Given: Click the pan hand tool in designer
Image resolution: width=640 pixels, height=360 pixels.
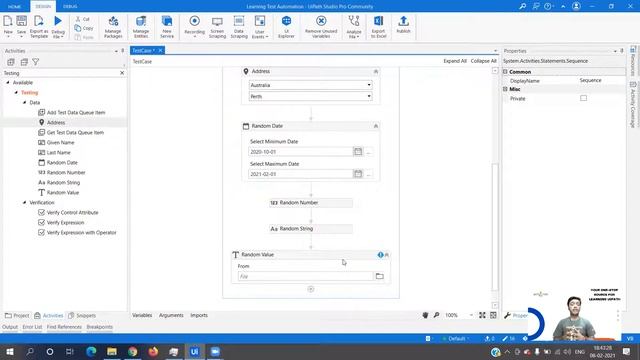Looking at the screenshot, I should point(425,315).
